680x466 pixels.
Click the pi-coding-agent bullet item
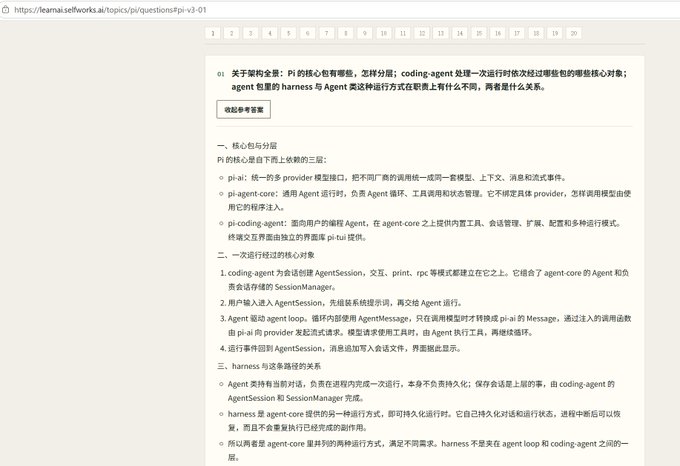click(x=425, y=230)
